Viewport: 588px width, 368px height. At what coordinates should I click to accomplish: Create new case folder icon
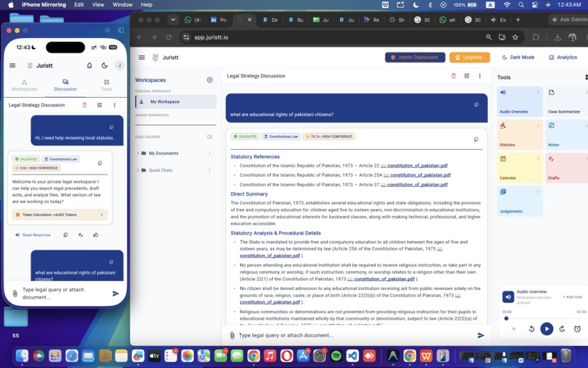(209, 137)
